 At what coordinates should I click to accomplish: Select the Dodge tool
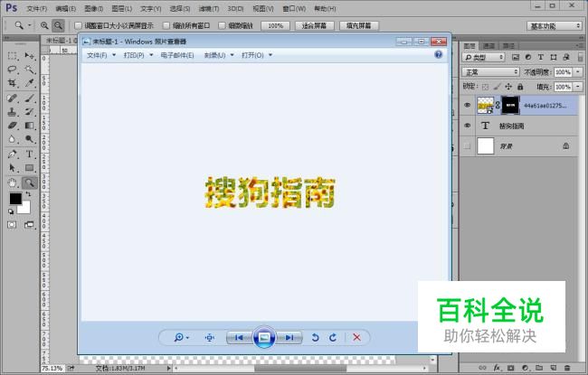29,139
